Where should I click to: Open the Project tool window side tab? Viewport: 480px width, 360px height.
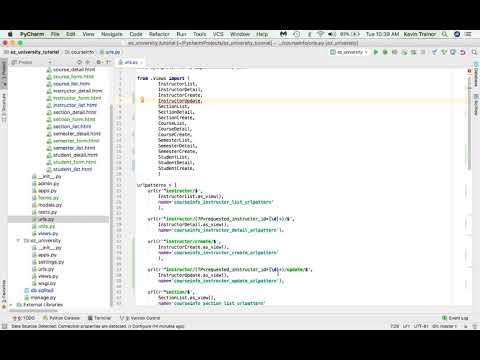[x=4, y=74]
